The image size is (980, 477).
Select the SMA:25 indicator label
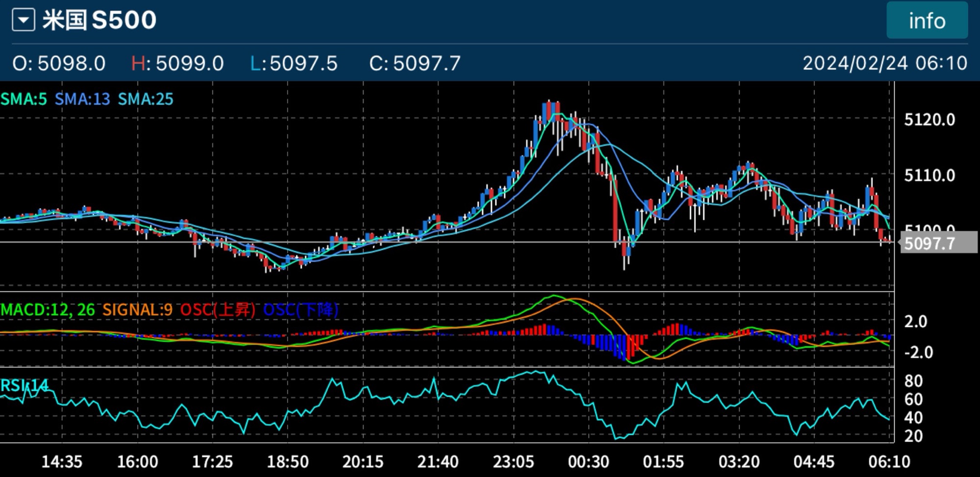(146, 99)
